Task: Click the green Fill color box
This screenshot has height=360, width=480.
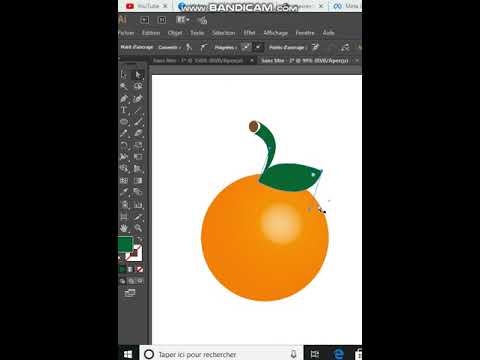Action: (x=126, y=244)
